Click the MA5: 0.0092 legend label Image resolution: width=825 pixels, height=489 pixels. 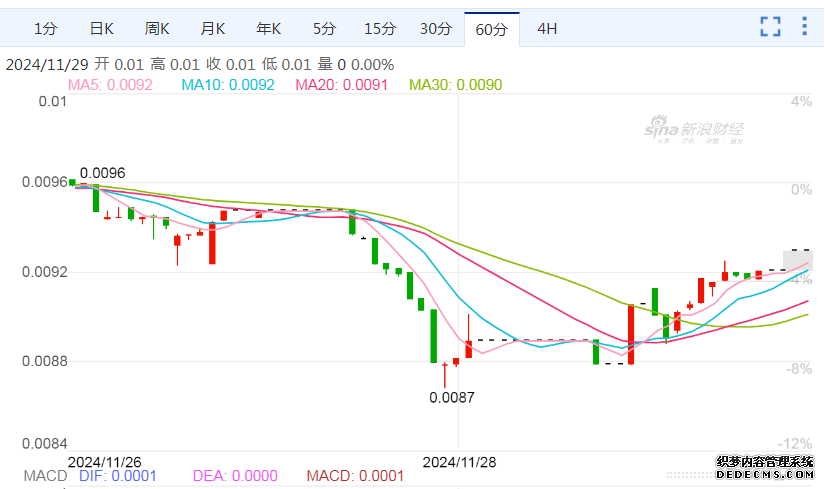[110, 85]
